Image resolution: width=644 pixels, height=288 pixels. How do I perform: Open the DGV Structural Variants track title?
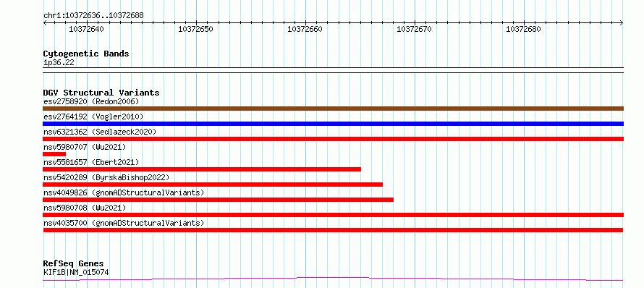pyautogui.click(x=101, y=93)
